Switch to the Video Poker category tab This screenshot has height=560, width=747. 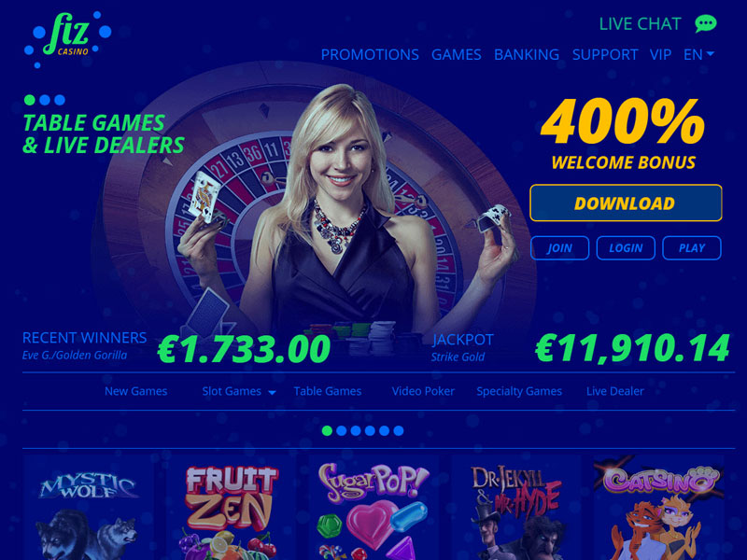423,391
